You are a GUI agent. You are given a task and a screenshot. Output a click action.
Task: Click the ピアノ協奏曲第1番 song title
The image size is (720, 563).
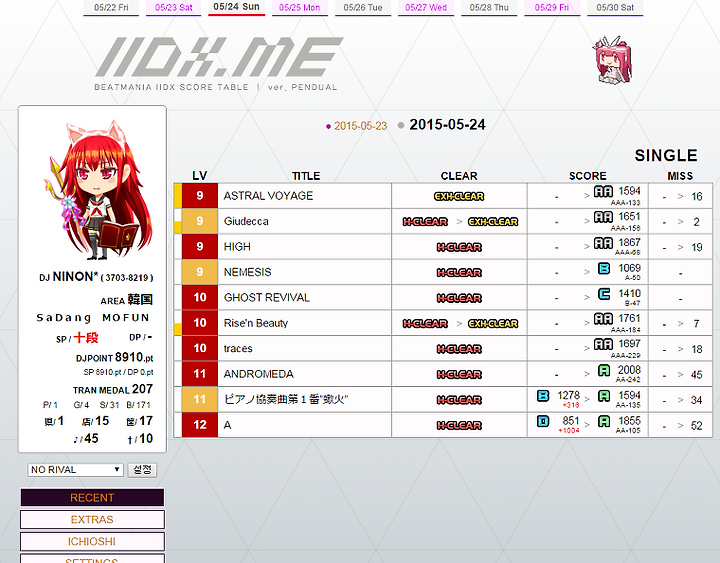coord(286,400)
